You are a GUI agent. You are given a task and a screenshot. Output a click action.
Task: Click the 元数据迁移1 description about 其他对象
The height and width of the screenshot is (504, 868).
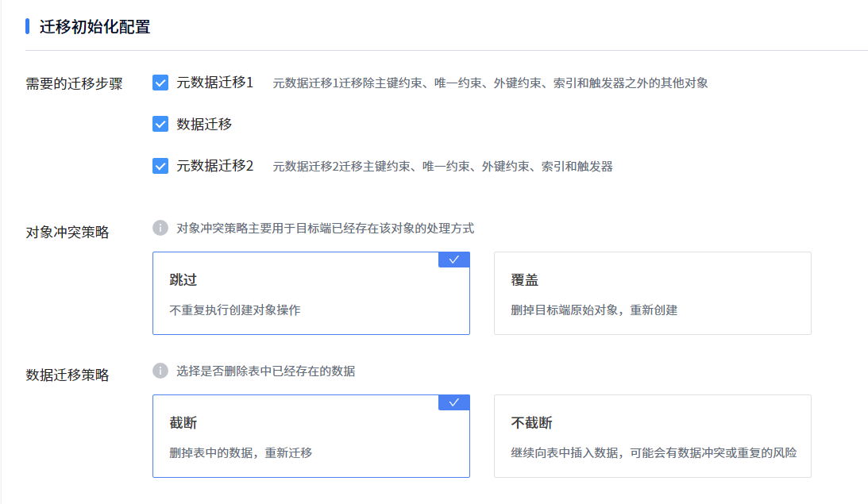(490, 83)
